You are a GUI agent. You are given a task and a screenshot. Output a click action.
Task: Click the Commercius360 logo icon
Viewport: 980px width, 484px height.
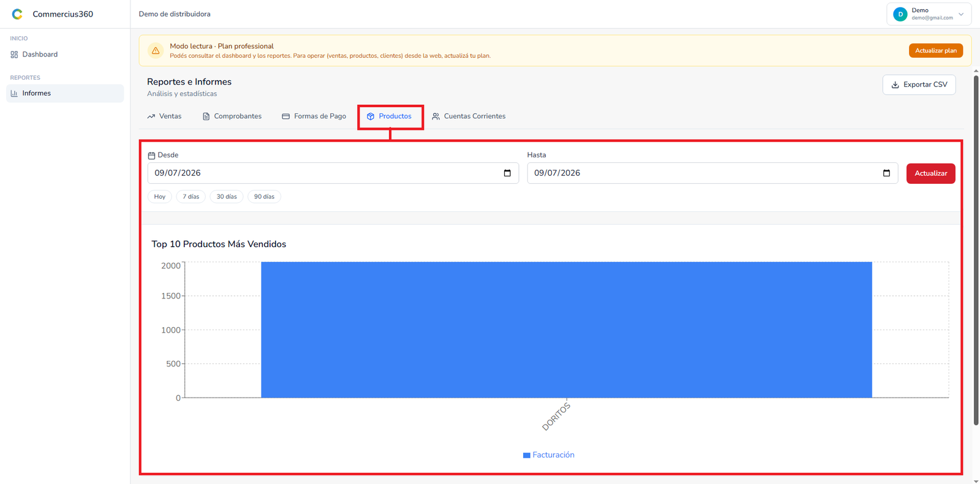click(17, 14)
